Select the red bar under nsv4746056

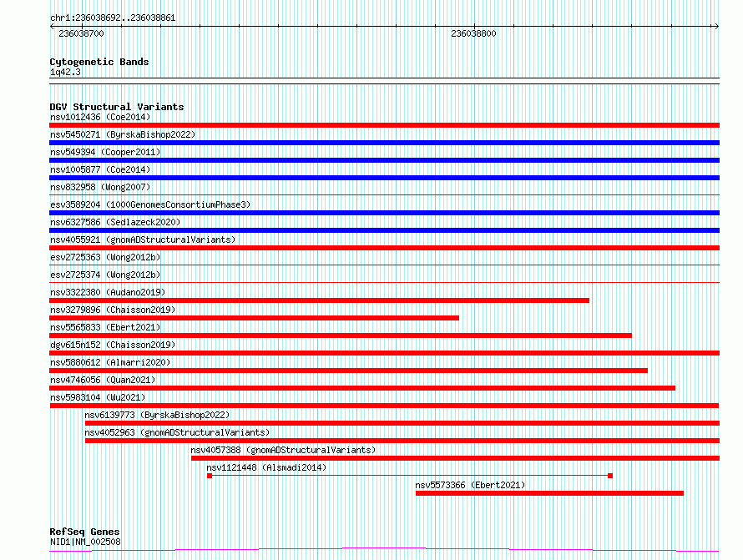click(x=362, y=388)
